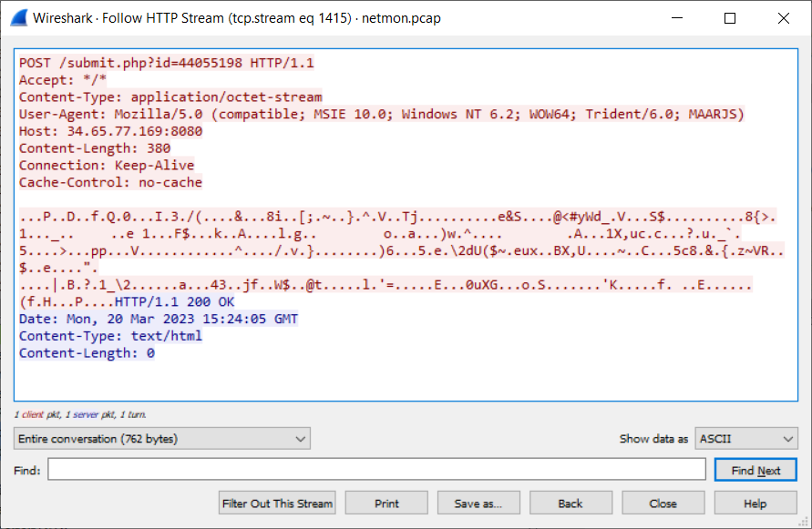The width and height of the screenshot is (812, 529).
Task: Click the User-Agent Mozilla/5.0 header line
Action: click(x=382, y=114)
